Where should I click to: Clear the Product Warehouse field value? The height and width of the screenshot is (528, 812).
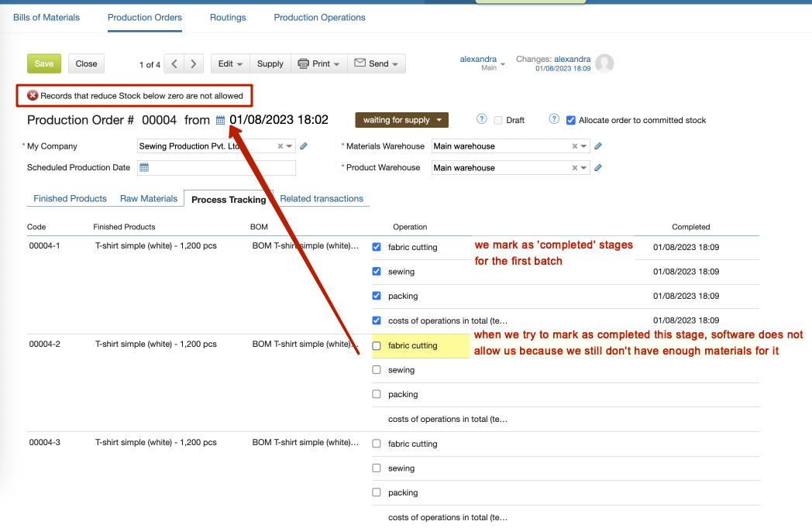[x=574, y=168]
